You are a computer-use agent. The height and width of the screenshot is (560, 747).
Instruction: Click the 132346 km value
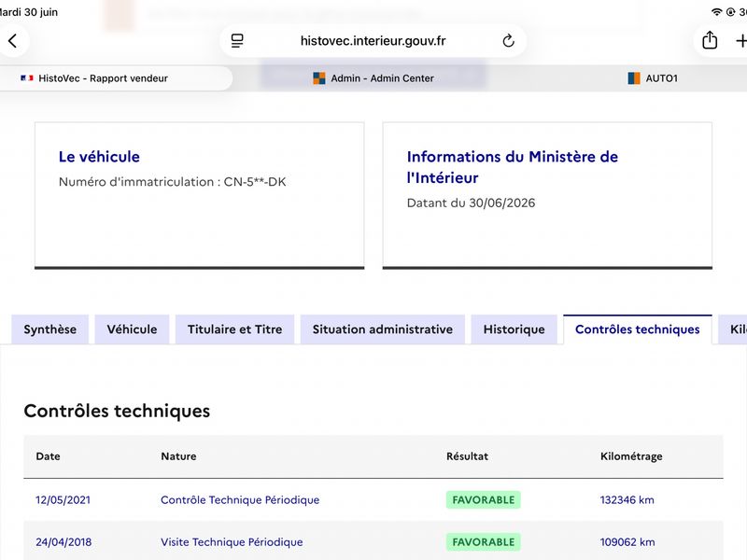coord(627,500)
